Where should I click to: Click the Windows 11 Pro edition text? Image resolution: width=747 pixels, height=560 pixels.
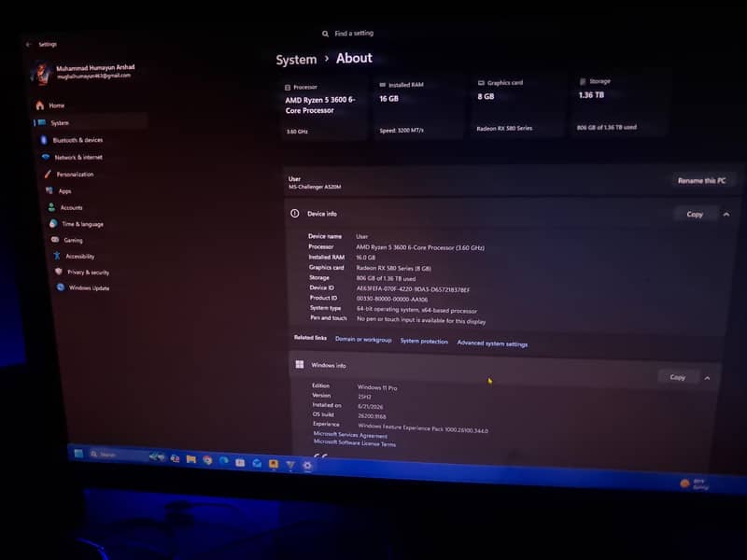point(377,387)
